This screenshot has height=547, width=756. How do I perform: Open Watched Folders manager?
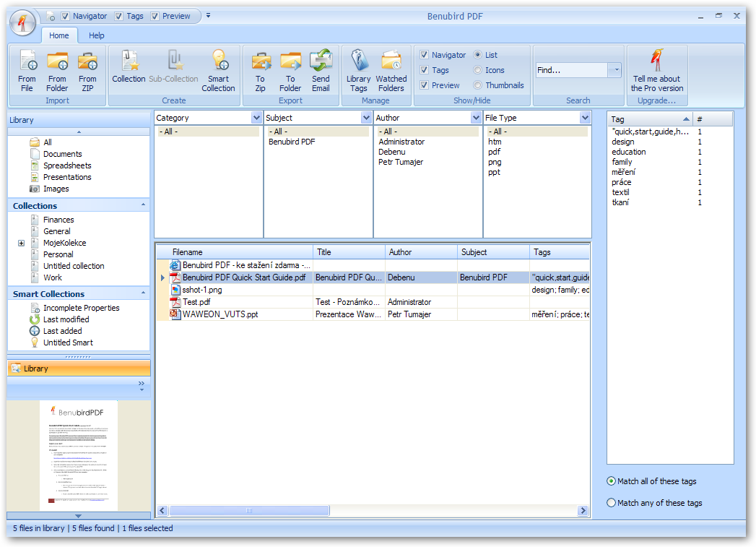391,71
